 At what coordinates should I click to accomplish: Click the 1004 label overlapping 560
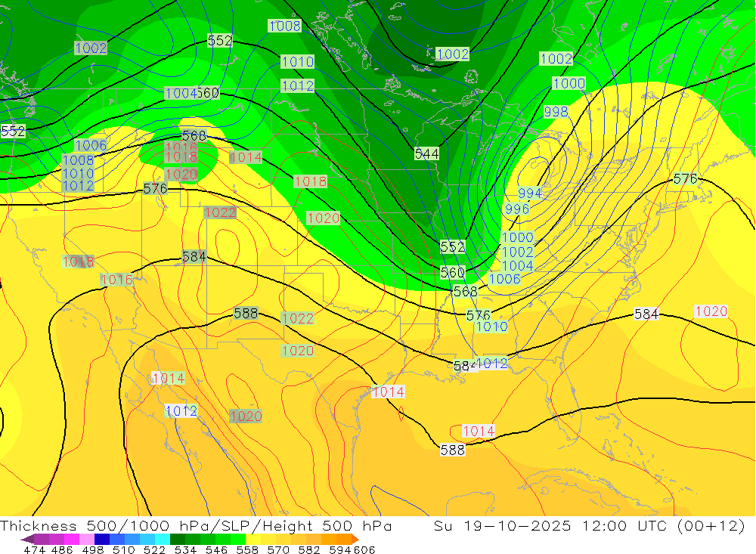[181, 93]
